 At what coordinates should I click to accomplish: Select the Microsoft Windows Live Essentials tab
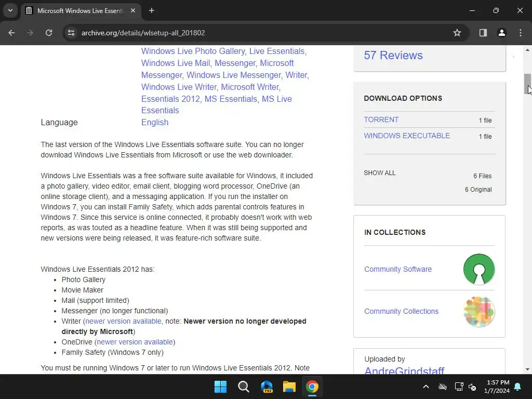[80, 11]
